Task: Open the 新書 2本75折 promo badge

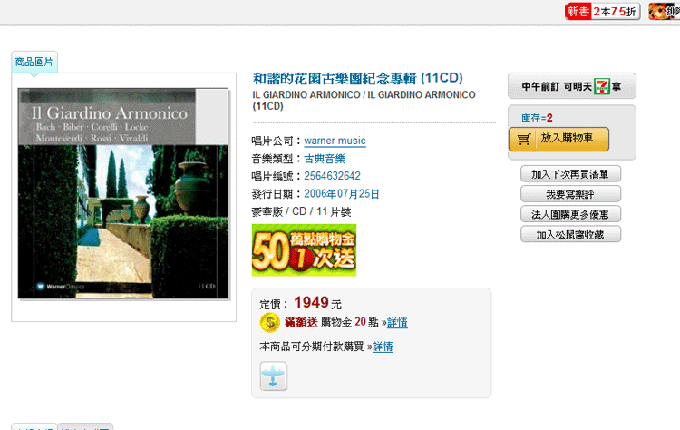Action: 602,11
